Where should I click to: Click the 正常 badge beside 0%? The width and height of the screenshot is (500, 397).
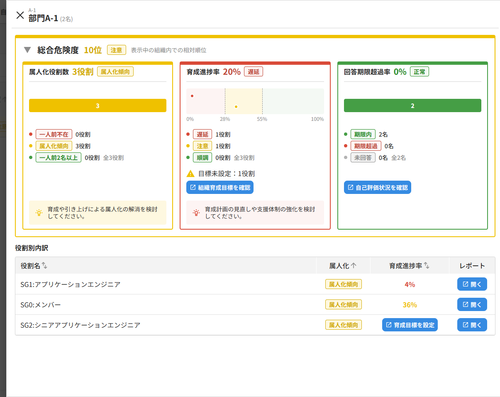419,72
